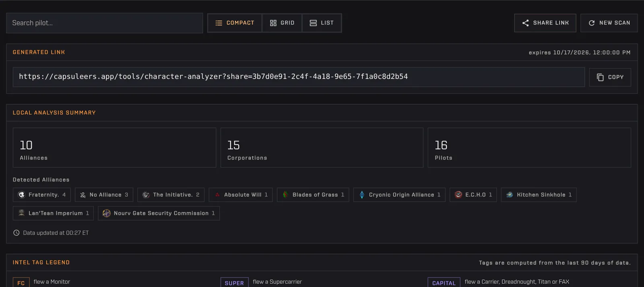Click the 'Generated Link' heading
Screen dimensions: 644x287
tap(39, 52)
